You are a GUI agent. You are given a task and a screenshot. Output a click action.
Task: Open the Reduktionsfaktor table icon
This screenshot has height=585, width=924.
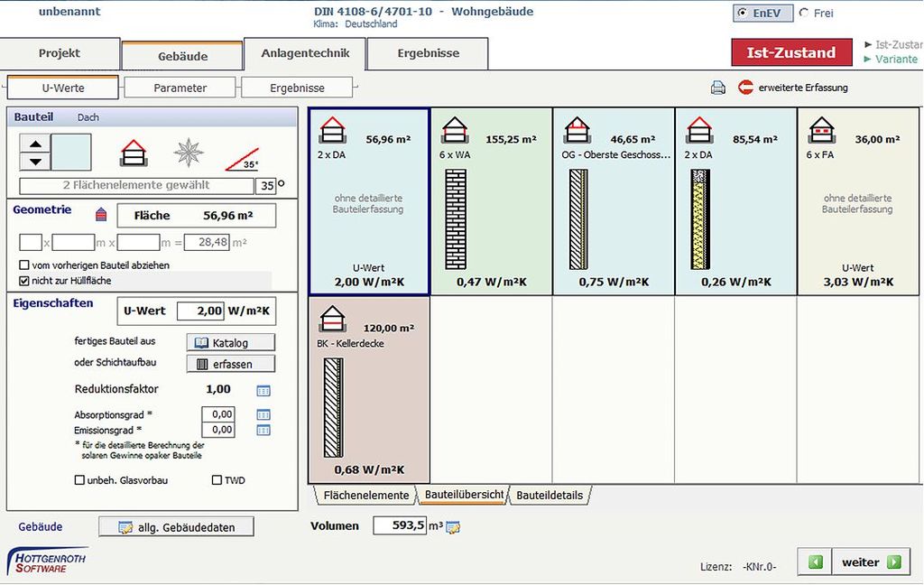tap(263, 390)
